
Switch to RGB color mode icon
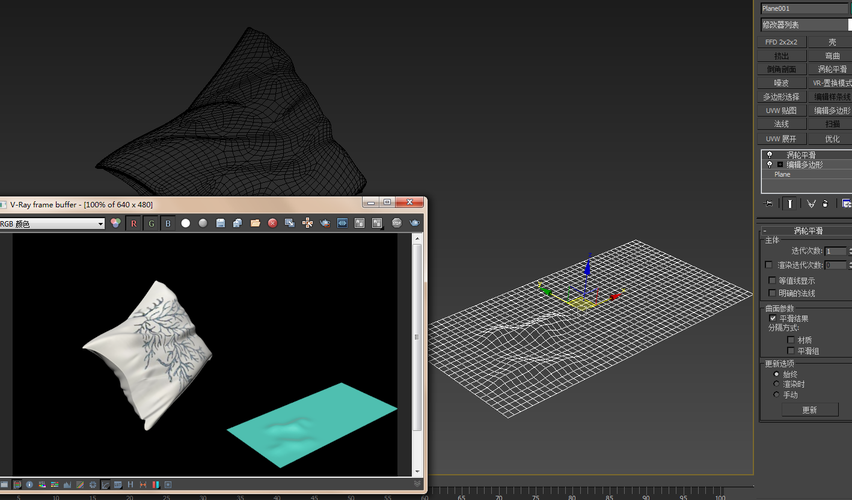116,223
